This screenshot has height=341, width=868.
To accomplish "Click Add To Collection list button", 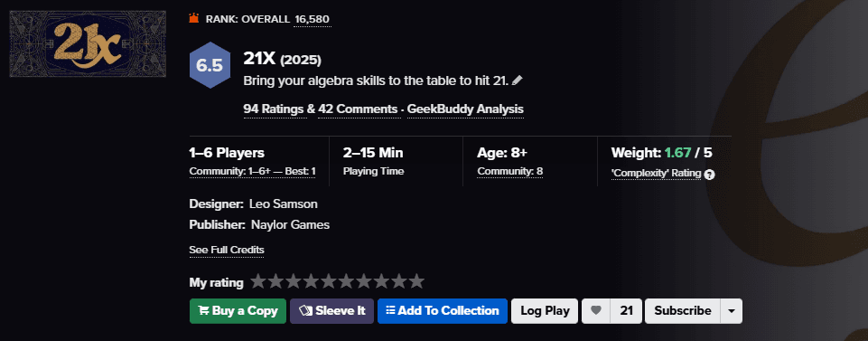I will pyautogui.click(x=443, y=311).
